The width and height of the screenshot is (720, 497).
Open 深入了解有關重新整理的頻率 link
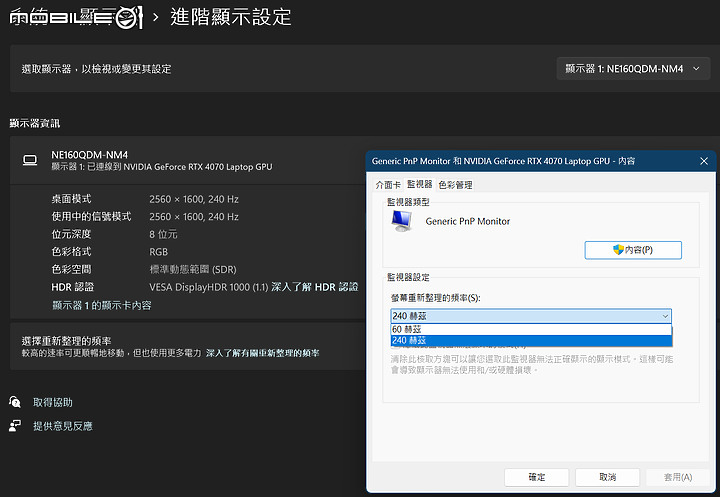pyautogui.click(x=262, y=353)
